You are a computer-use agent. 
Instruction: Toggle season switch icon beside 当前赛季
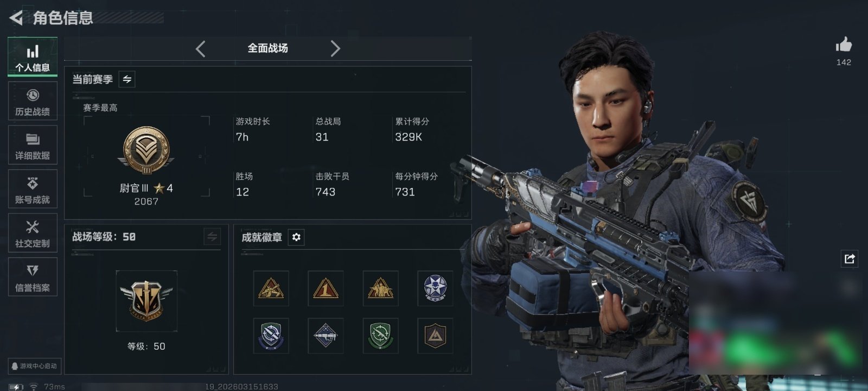click(x=127, y=79)
